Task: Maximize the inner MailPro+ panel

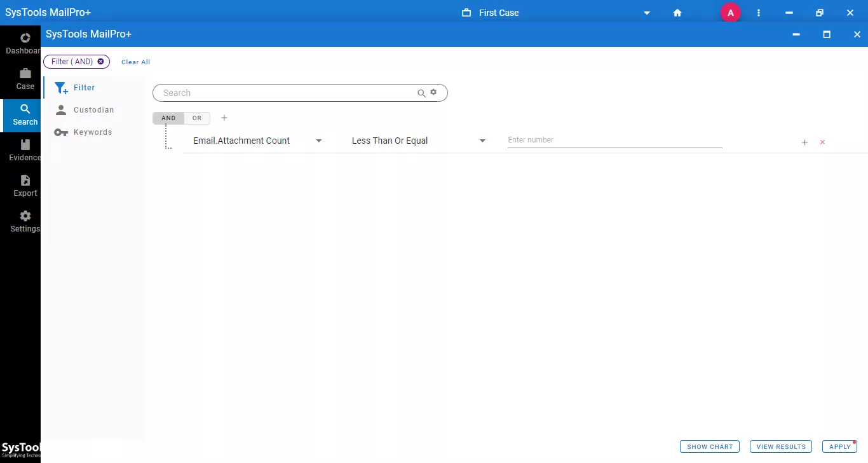Action: [827, 34]
